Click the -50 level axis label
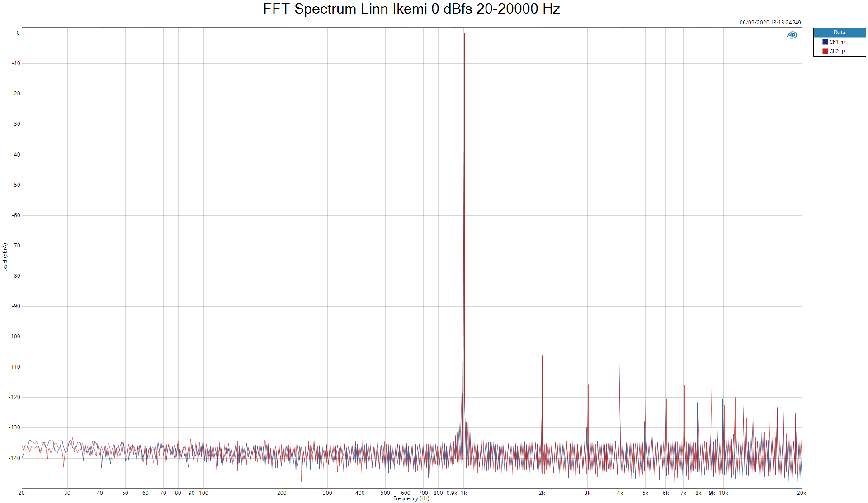The image size is (868, 503). 16,185
